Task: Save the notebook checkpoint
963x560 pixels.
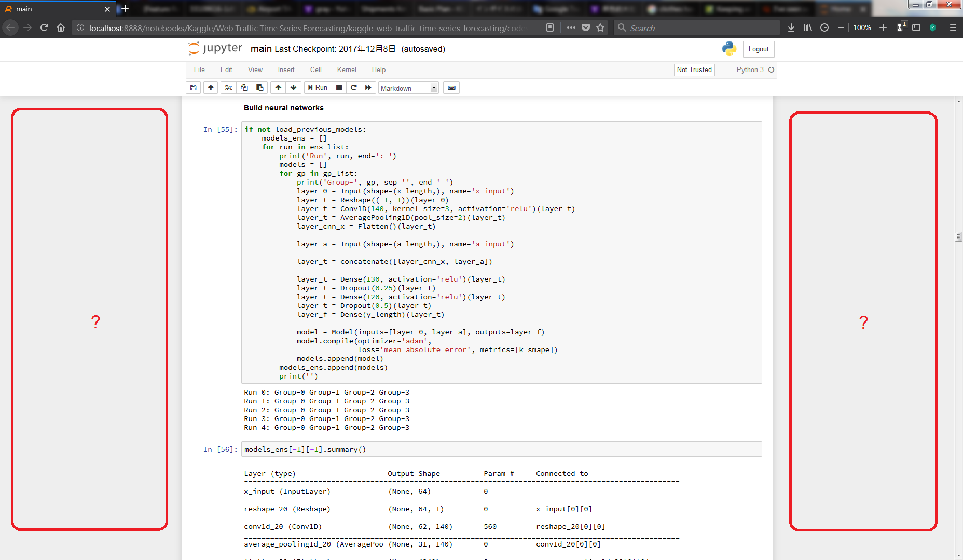Action: point(193,87)
